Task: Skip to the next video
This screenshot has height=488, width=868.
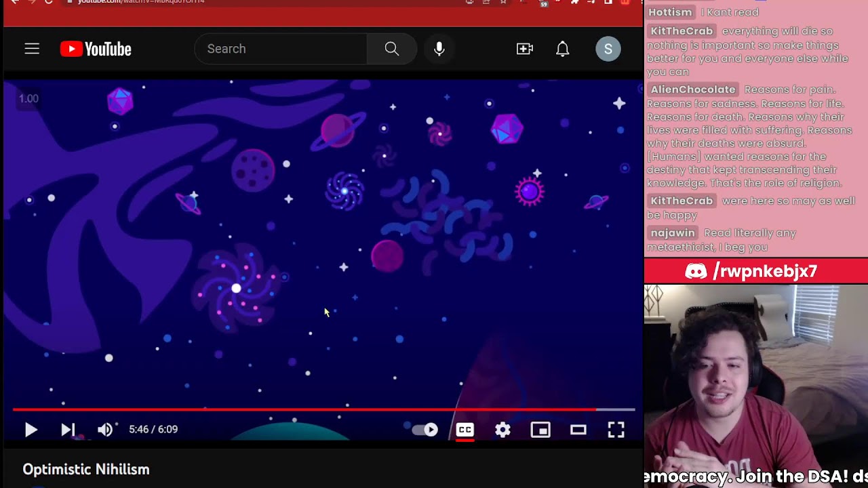Action: (68, 430)
